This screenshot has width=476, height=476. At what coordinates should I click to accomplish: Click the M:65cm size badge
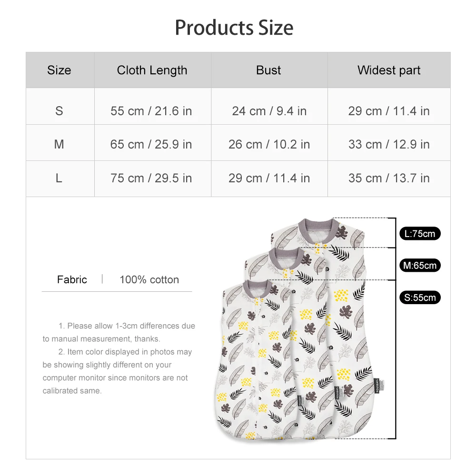(419, 266)
